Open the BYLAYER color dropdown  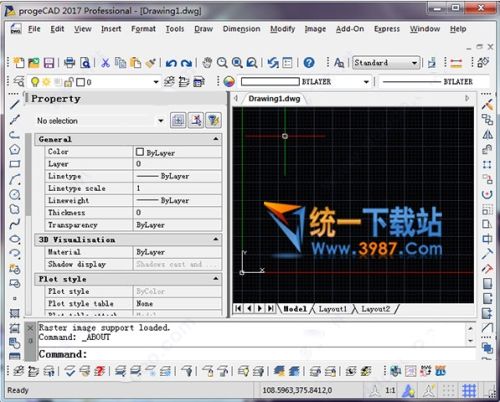[366, 82]
